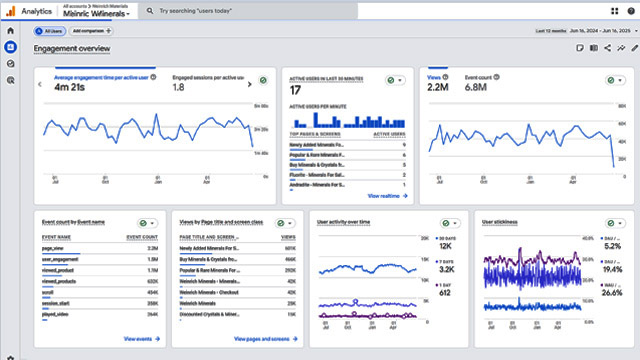Open View pages and screens link
Screen dimensions: 640x360
tap(266, 339)
